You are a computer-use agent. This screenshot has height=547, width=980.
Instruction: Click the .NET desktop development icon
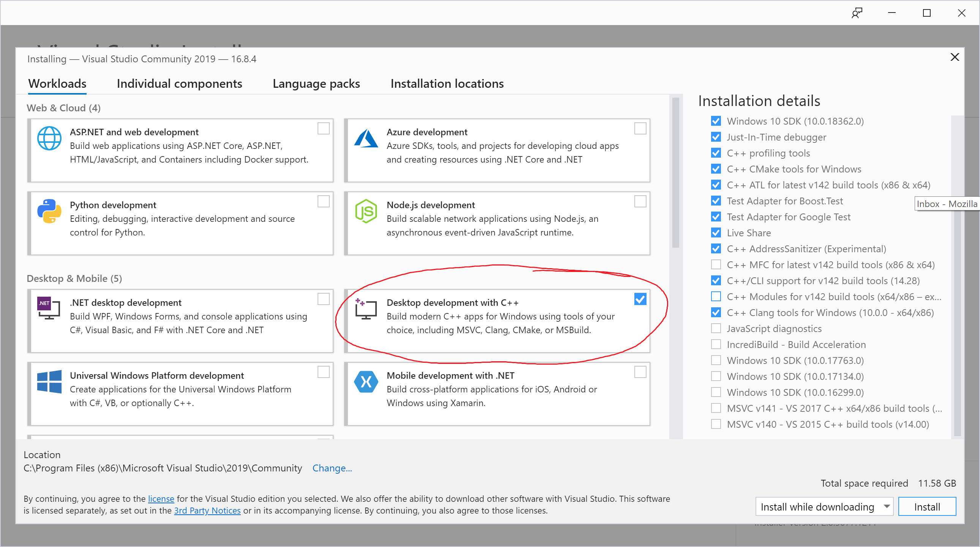click(x=49, y=308)
